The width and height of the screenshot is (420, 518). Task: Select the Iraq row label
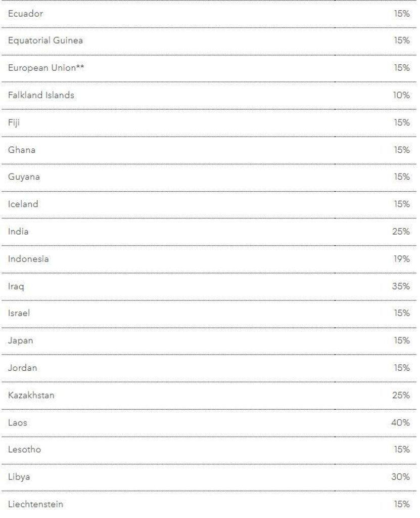pyautogui.click(x=16, y=286)
